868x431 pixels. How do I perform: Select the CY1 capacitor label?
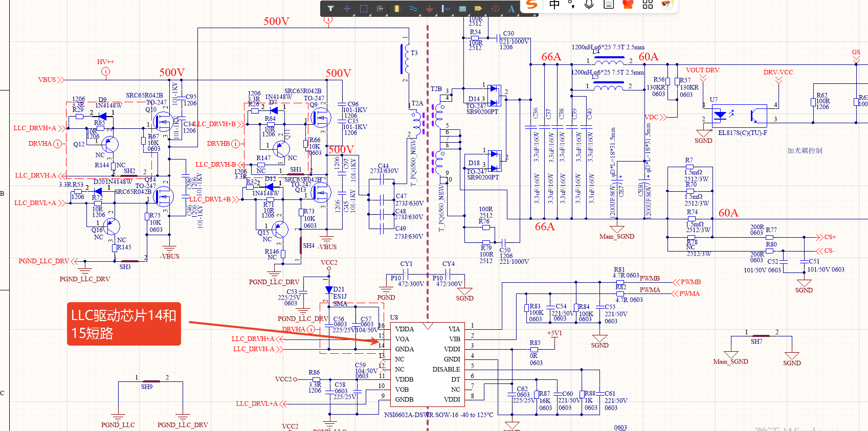pyautogui.click(x=406, y=264)
